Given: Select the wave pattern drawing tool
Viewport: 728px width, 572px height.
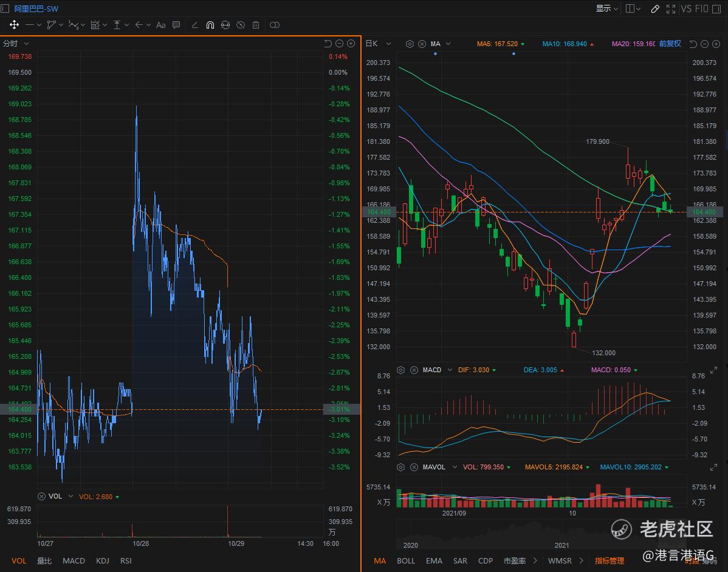Looking at the screenshot, I should 74,25.
